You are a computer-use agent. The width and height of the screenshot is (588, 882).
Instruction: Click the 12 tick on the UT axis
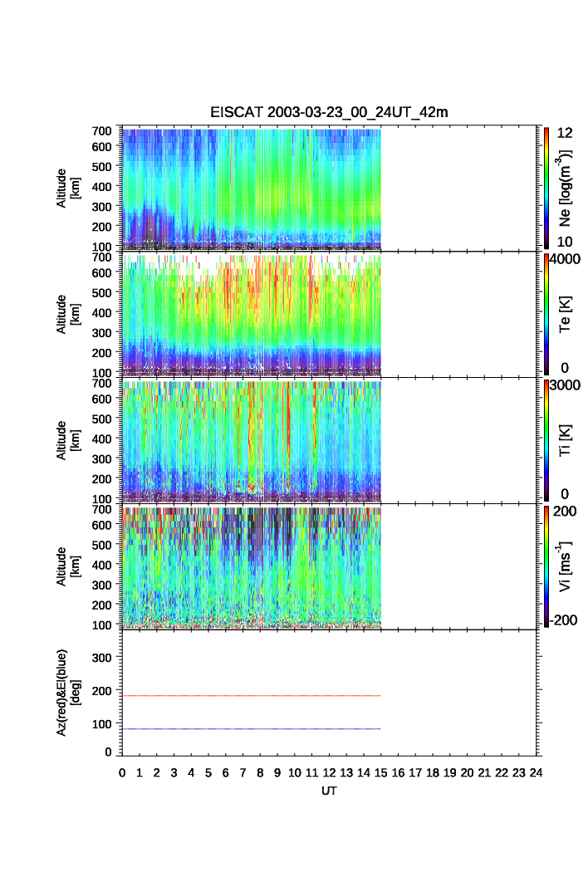tap(329, 772)
